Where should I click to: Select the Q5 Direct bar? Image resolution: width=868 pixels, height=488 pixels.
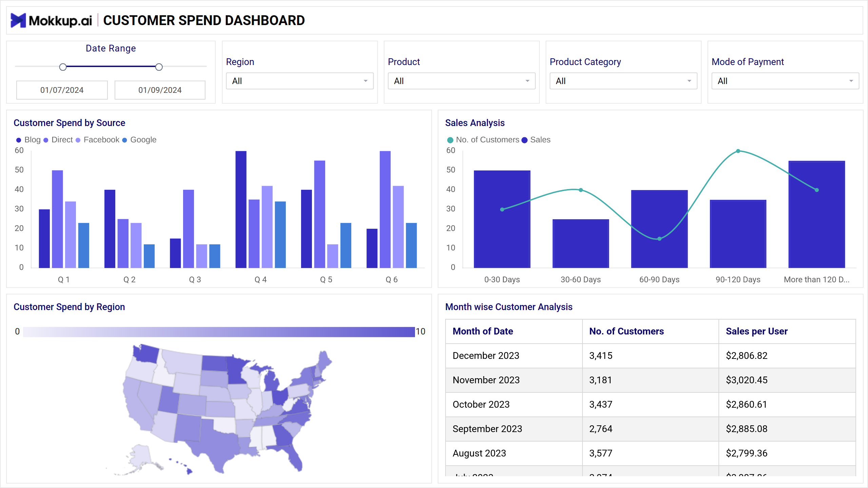tap(320, 214)
